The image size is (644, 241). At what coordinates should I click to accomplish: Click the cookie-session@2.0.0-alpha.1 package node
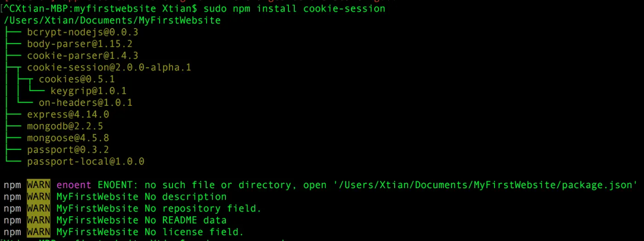[109, 68]
